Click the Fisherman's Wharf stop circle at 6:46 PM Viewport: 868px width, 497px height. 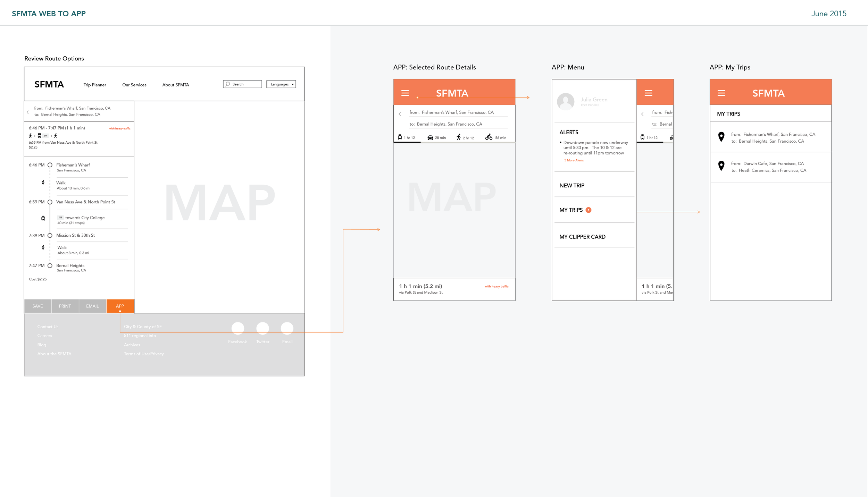(50, 165)
